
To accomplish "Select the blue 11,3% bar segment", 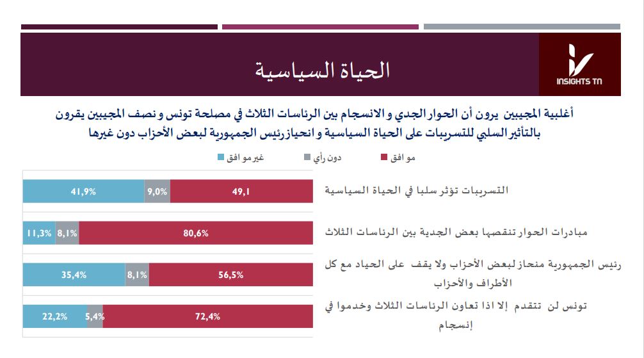I will click(x=39, y=234).
